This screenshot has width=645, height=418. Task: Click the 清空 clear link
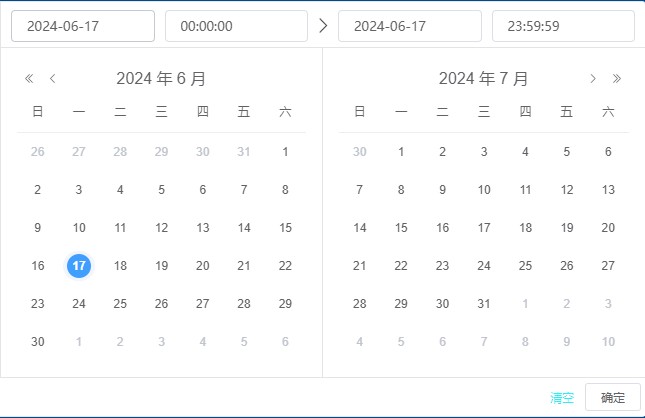(x=562, y=397)
